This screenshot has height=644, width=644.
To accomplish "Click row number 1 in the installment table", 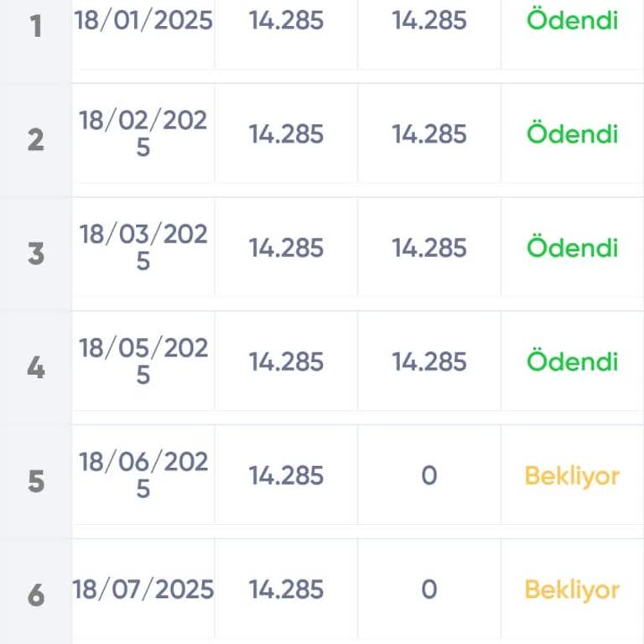I will tap(35, 26).
